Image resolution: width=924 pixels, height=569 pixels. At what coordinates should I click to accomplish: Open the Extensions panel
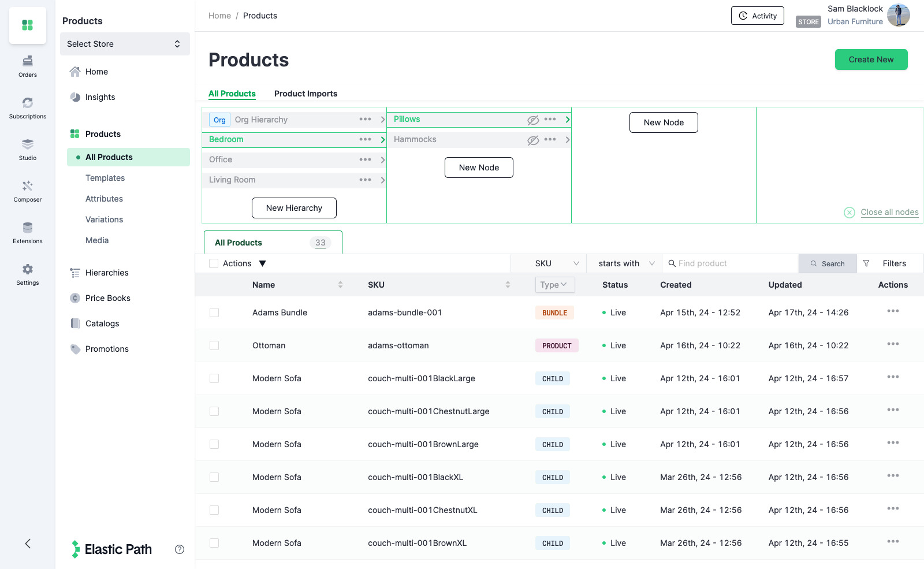(x=27, y=232)
